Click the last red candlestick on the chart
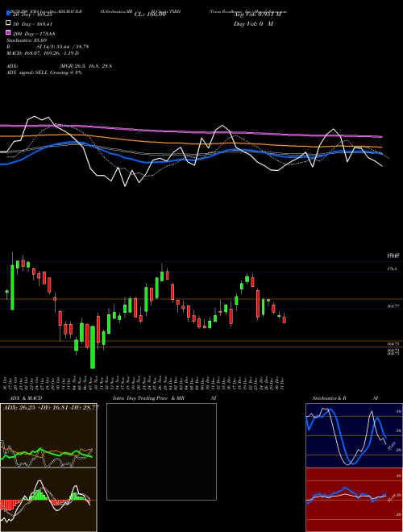The image size is (403, 532). pyautogui.click(x=285, y=320)
